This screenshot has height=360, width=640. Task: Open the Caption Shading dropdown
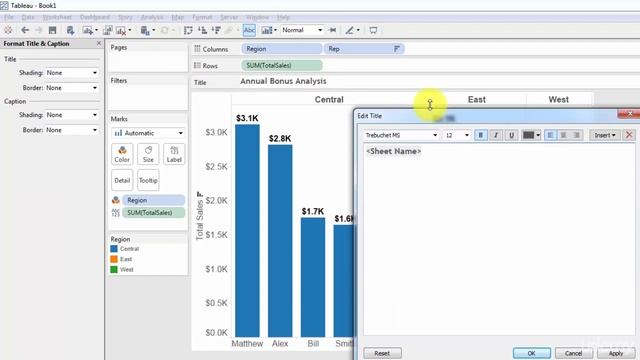[x=72, y=115]
